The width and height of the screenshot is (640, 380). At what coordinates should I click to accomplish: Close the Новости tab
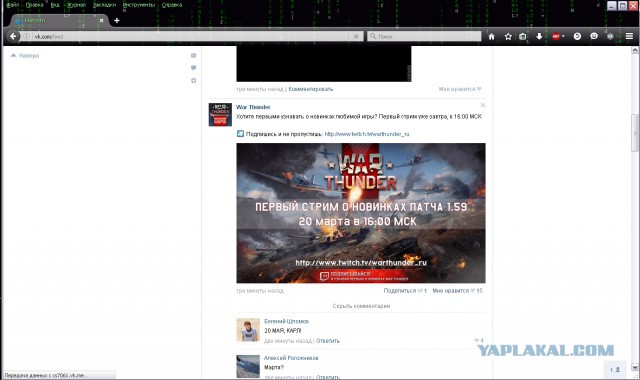tap(101, 20)
